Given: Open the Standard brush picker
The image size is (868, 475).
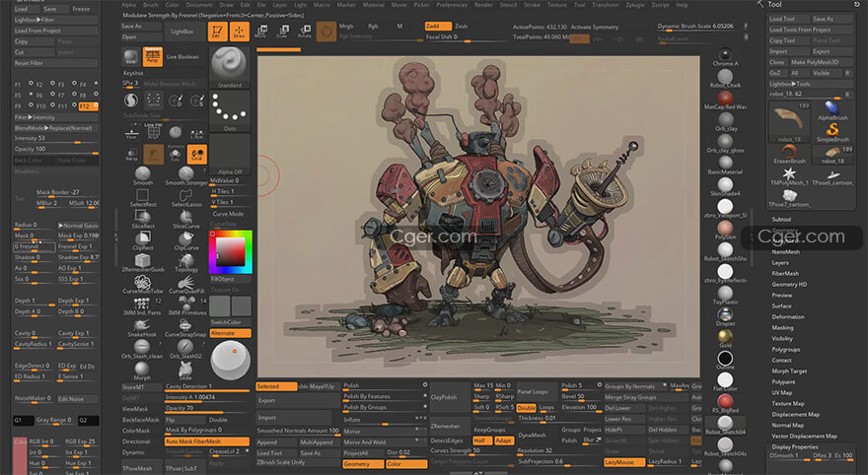Looking at the screenshot, I should click(x=229, y=67).
